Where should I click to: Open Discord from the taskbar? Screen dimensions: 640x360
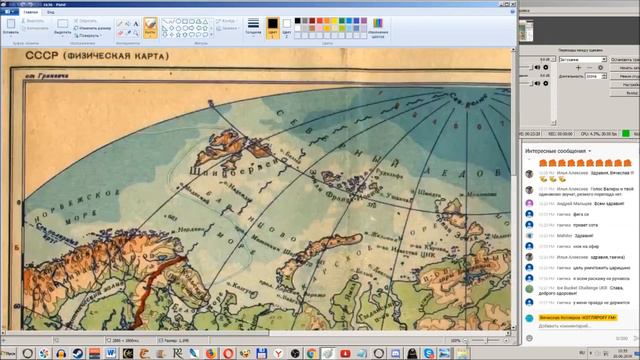[x=395, y=353]
